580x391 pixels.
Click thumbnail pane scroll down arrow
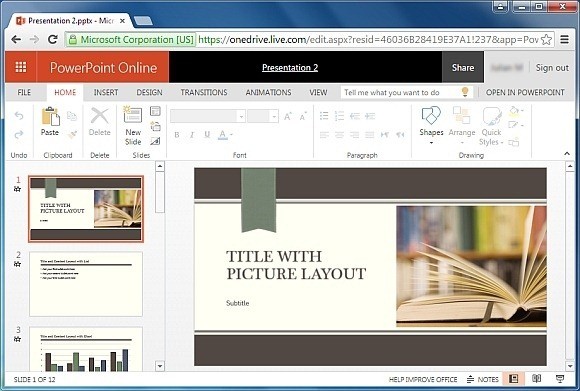point(160,366)
